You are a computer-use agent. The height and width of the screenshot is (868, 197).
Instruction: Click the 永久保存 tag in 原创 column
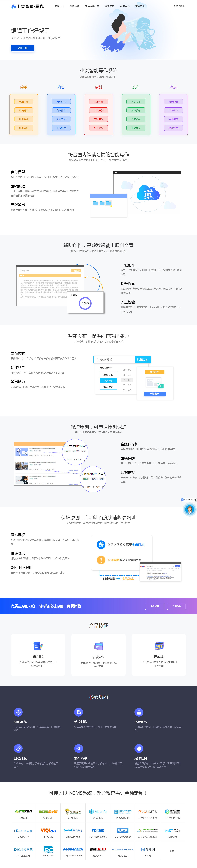98,128
